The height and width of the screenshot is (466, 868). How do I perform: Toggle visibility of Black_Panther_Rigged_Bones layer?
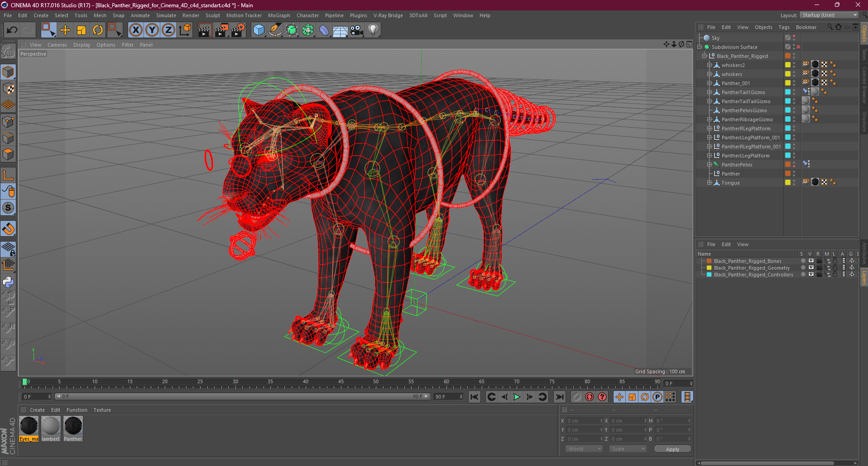point(811,261)
